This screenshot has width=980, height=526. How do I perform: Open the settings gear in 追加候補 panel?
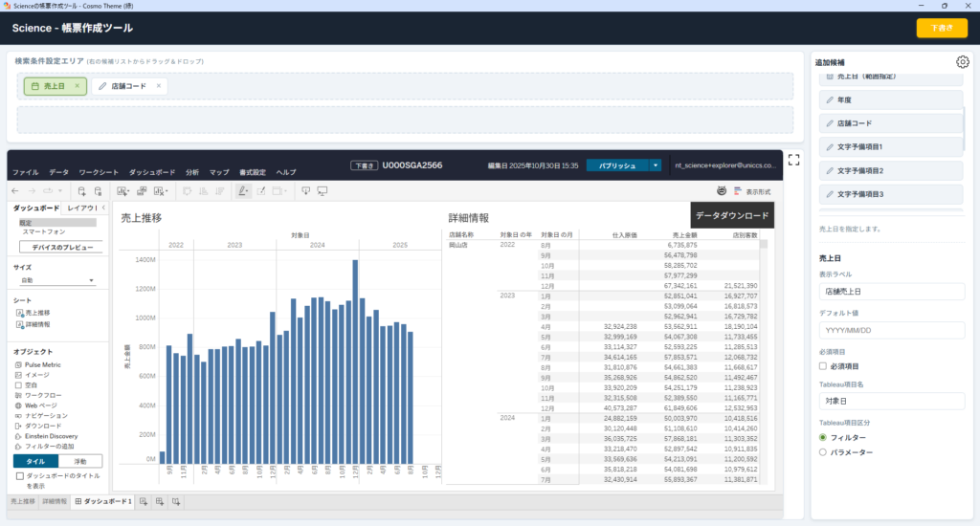pyautogui.click(x=963, y=62)
